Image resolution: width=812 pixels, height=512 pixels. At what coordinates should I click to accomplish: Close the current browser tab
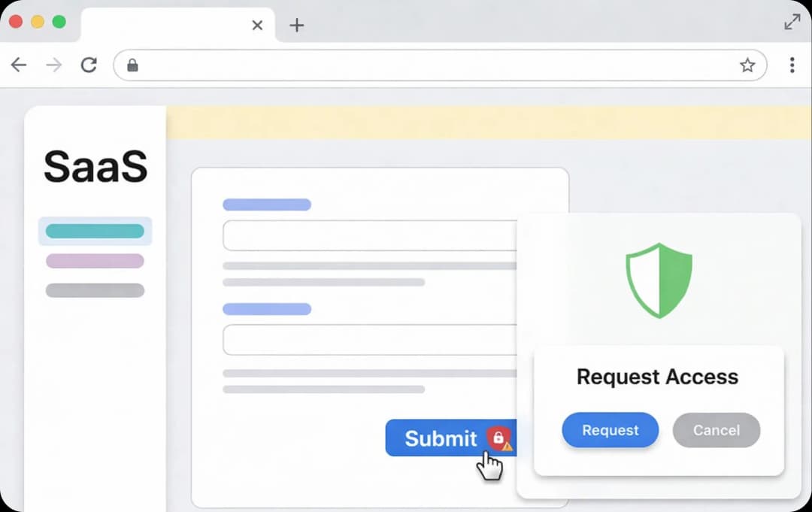257,25
